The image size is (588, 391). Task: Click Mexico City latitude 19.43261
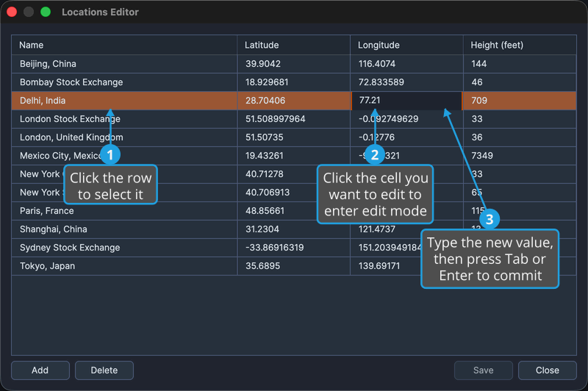click(x=293, y=156)
